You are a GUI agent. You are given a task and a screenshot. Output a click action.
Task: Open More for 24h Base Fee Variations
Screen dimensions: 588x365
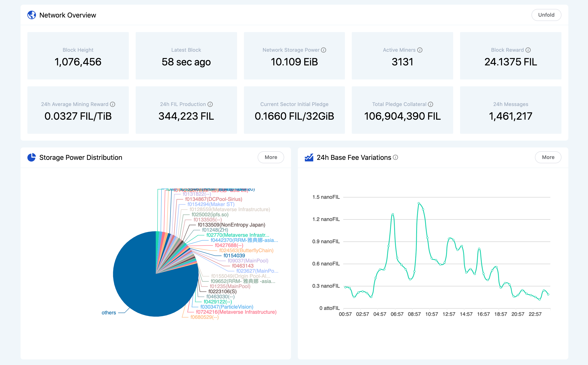point(548,157)
